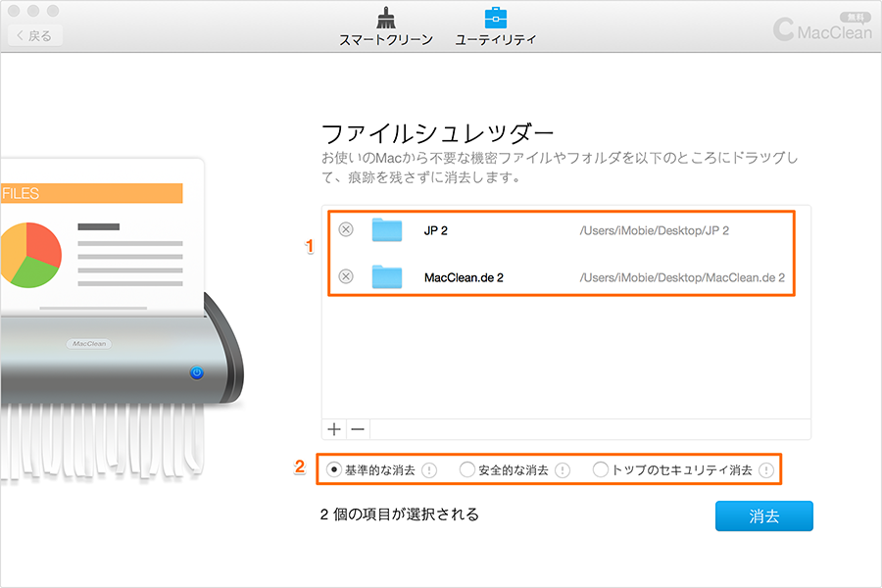This screenshot has height=588, width=882.
Task: Click the JP 2 folder icon
Action: 387,229
